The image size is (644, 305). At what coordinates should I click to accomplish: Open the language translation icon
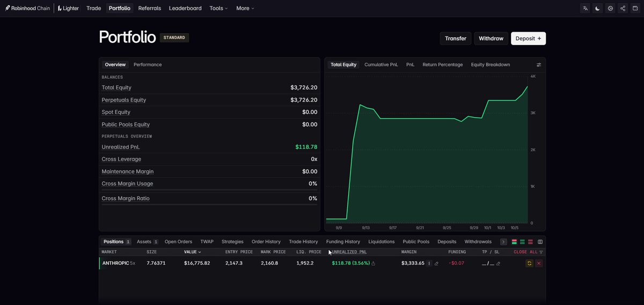click(x=585, y=8)
